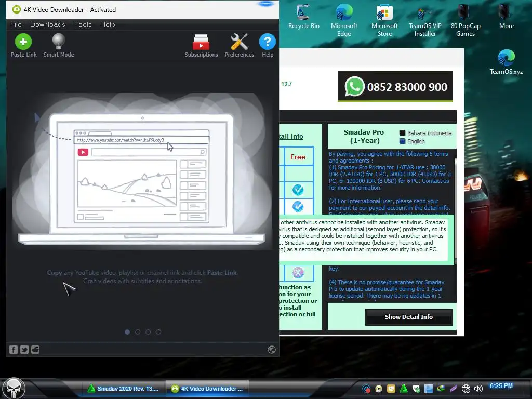Click the 6:25 PM clock

tap(501, 386)
